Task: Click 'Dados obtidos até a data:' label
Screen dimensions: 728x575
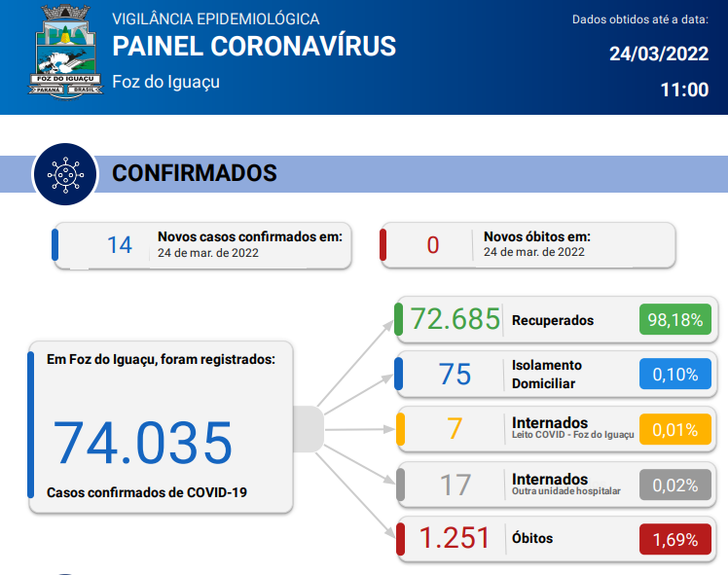Action: point(640,19)
